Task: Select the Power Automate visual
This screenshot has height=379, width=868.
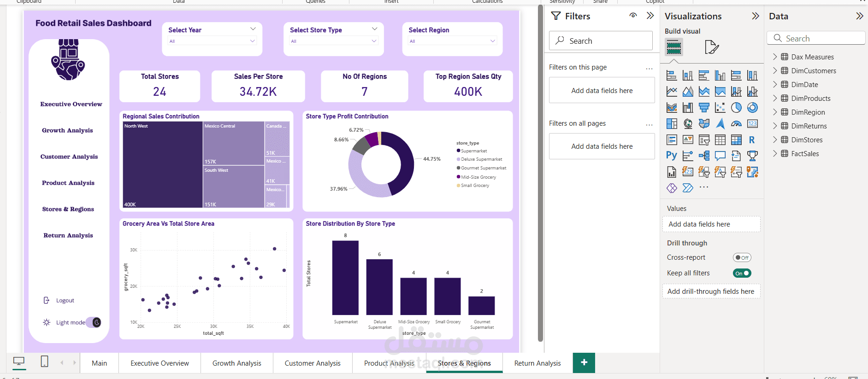Action: (x=688, y=188)
